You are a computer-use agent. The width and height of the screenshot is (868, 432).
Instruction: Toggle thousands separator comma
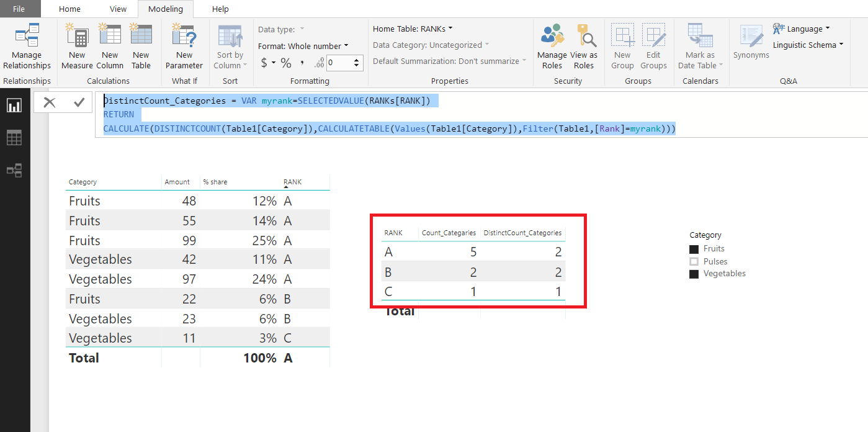(x=303, y=63)
